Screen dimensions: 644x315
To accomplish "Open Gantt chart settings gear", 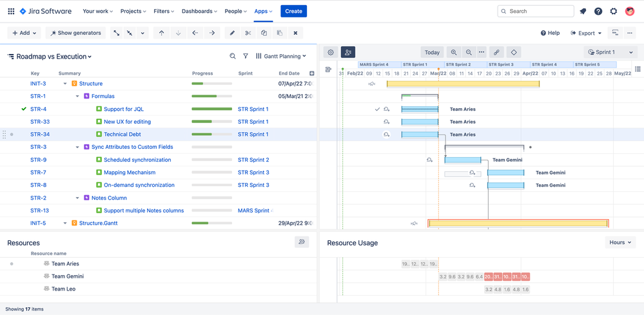I will (331, 52).
